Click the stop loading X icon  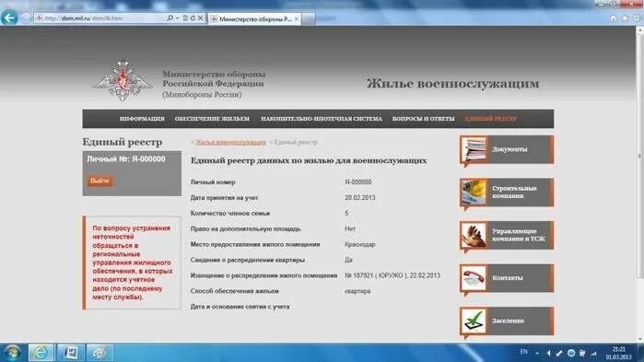pyautogui.click(x=201, y=18)
